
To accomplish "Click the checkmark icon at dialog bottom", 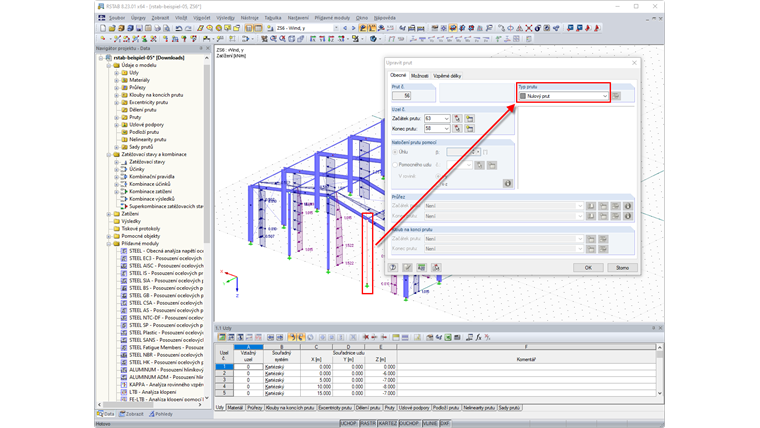I will (408, 268).
